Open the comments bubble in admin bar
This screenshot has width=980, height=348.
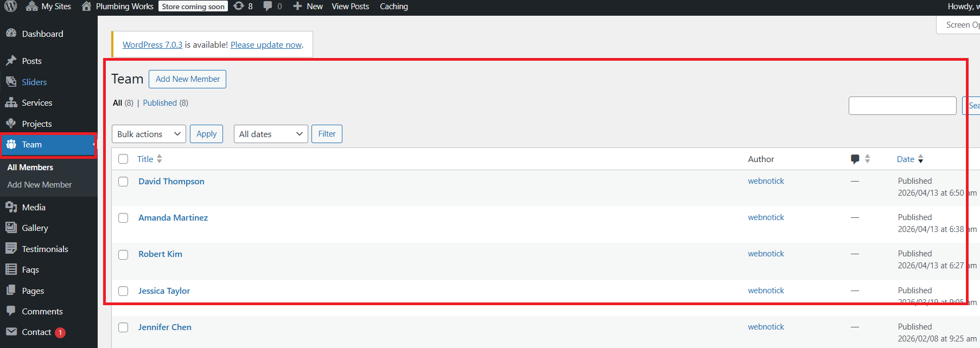268,6
